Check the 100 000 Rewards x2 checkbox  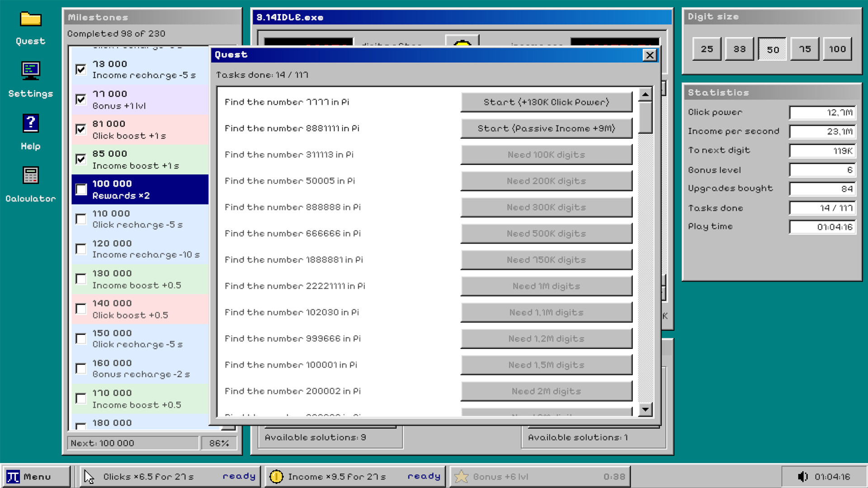click(81, 189)
